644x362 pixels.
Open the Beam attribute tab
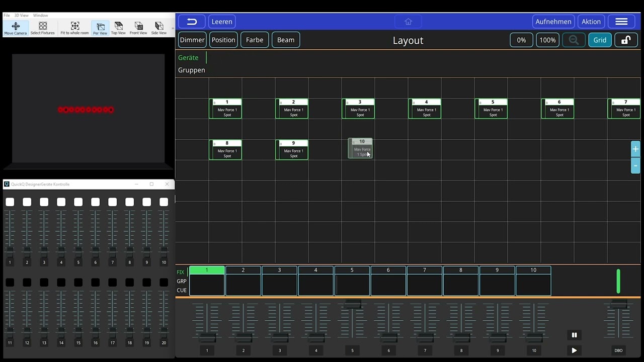[x=286, y=40]
